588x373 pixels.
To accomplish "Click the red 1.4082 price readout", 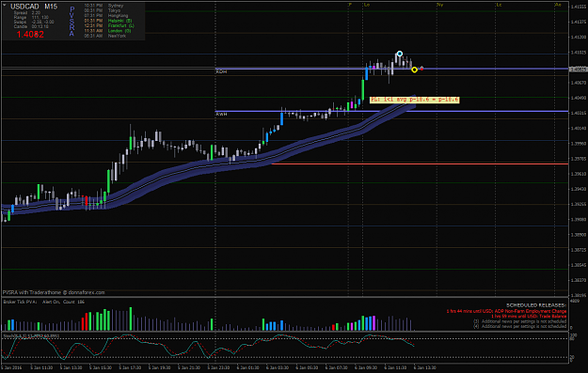I will (30, 35).
